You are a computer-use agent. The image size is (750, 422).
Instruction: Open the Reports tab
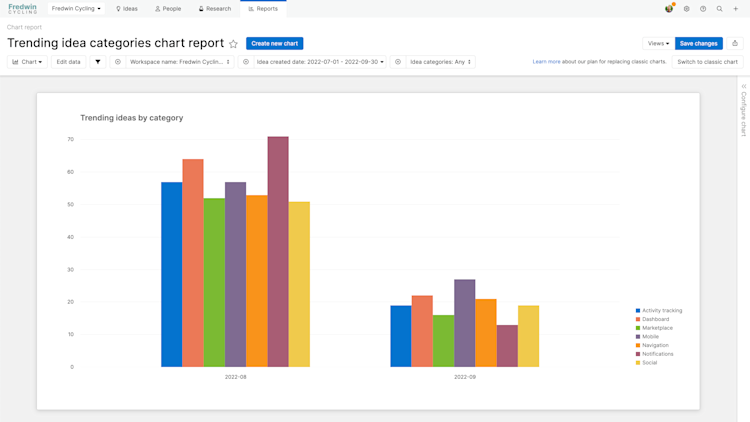263,9
